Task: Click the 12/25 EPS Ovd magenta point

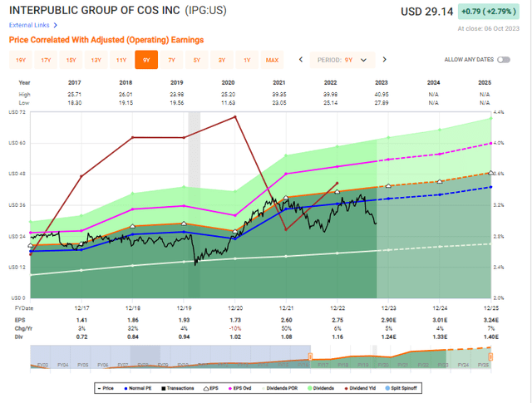Action: pos(490,144)
